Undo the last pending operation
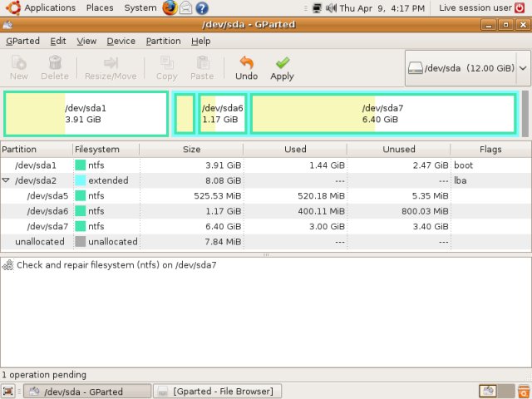This screenshot has width=532, height=399. click(247, 68)
